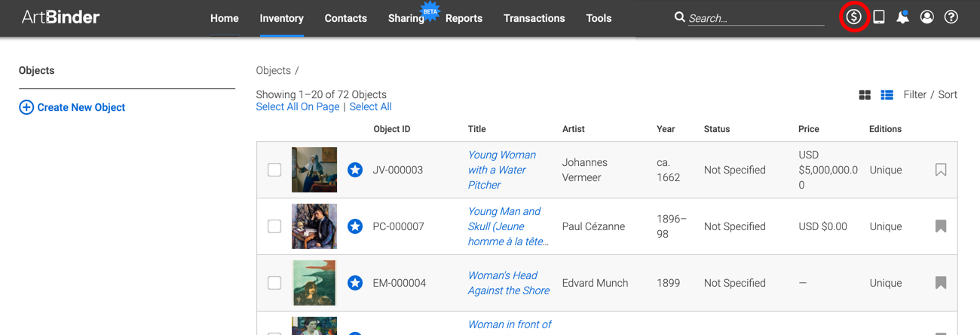This screenshot has height=335, width=980.
Task: Open the Transactions menu
Action: (x=534, y=18)
